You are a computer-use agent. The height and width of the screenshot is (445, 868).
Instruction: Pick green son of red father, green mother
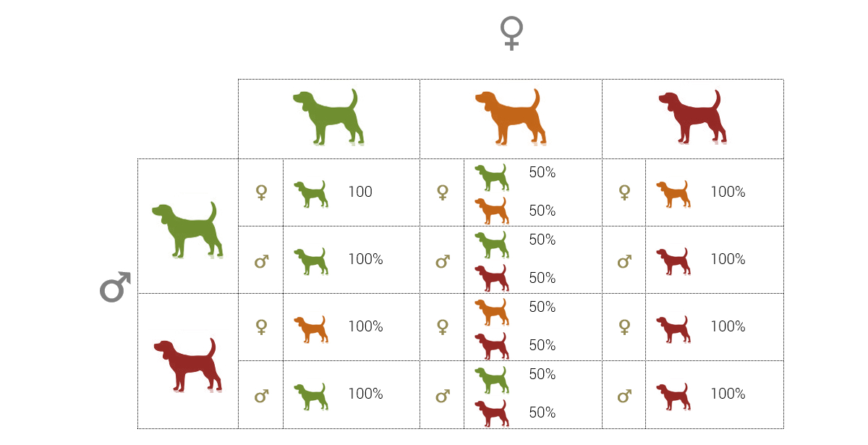311,397
